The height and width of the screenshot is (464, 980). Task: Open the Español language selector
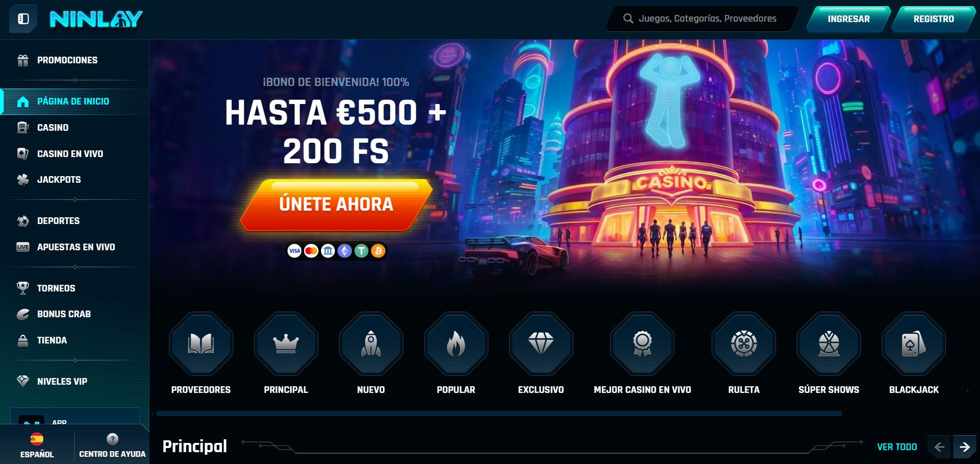[x=37, y=445]
